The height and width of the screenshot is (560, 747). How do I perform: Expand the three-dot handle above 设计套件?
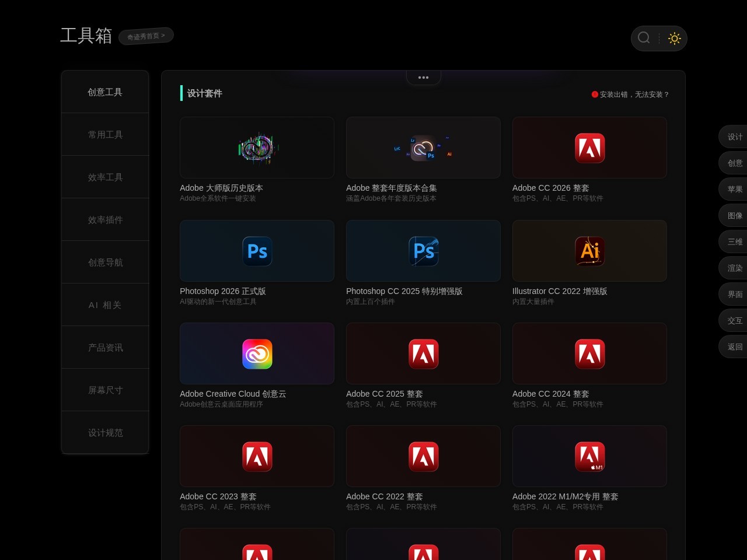pos(424,77)
